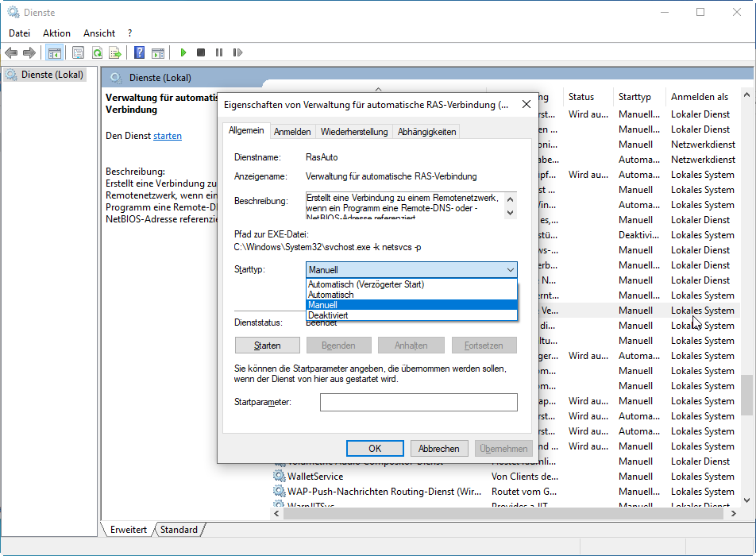
Task: Toggle the console tree toolbar icon
Action: [55, 52]
